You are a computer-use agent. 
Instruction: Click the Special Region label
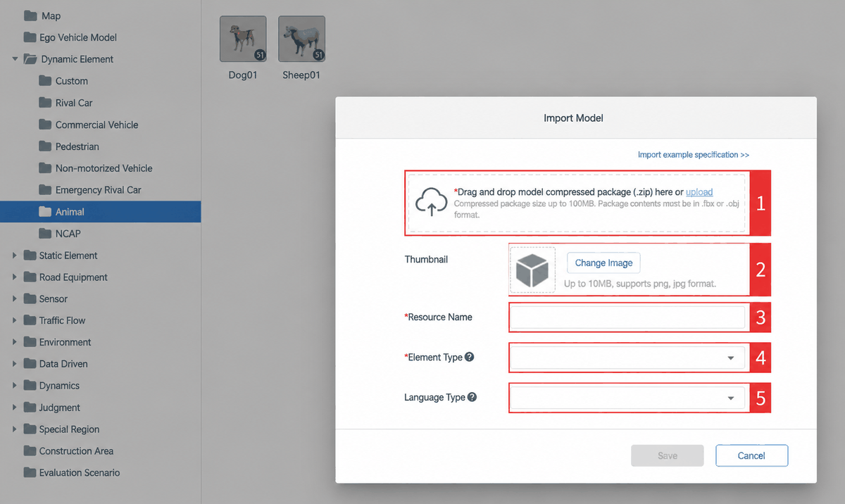[x=69, y=429]
